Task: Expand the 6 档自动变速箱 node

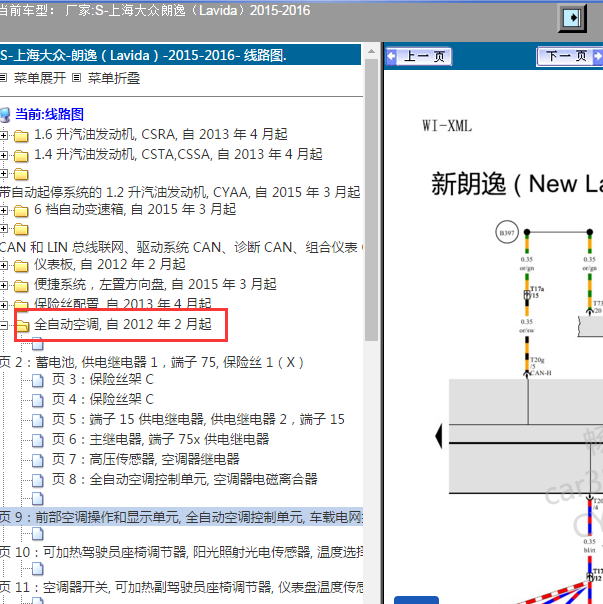Action: 3,210
